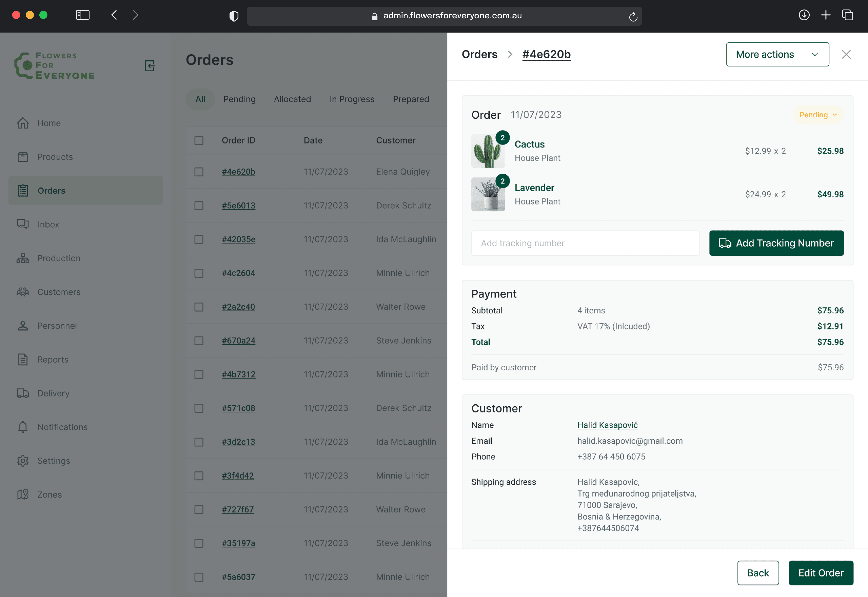Click the Add tracking number field
868x597 pixels.
pyautogui.click(x=585, y=243)
